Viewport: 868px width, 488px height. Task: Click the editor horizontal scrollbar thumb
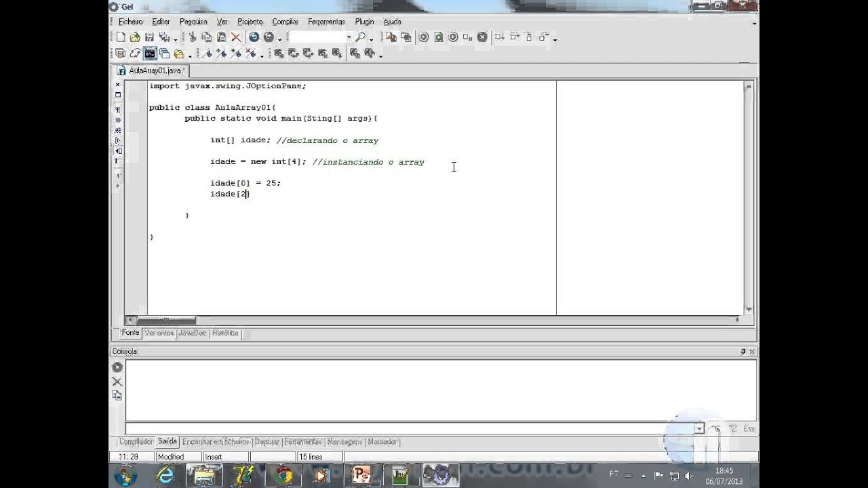[x=166, y=320]
